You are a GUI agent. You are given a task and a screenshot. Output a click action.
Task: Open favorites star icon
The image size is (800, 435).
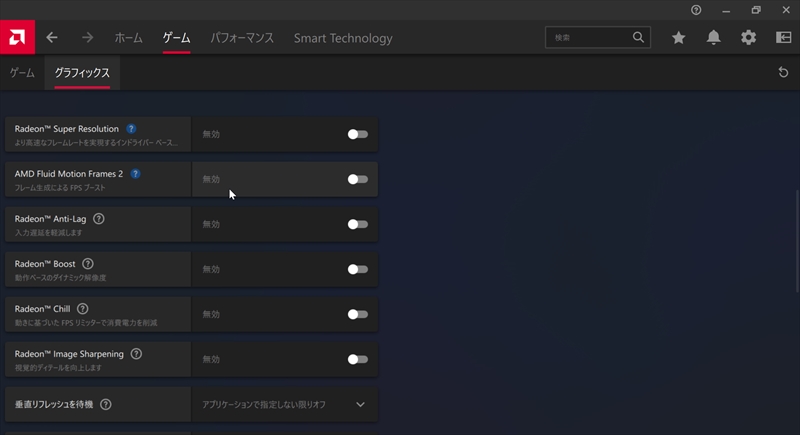(679, 38)
